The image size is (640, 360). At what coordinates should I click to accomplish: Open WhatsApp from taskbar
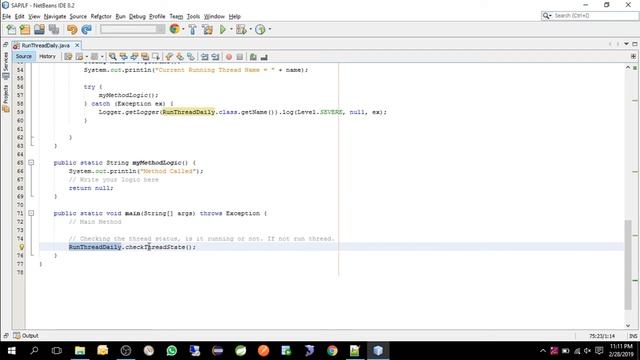(171, 351)
